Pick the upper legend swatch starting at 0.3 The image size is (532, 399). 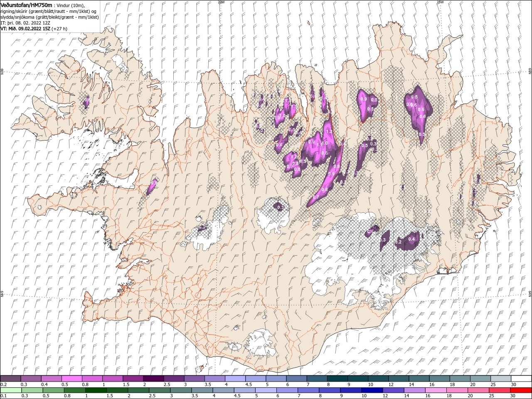point(31,379)
